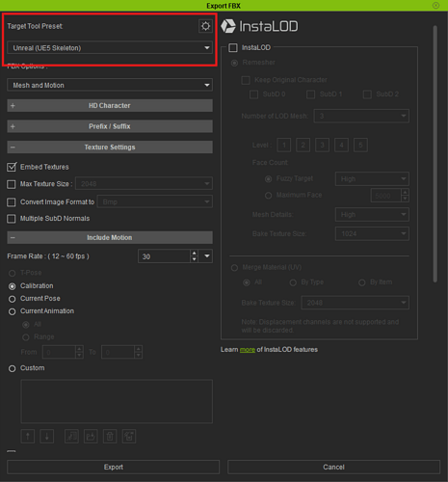Open the Unreal (UE5 Skeleton) preset dropdown
Image resolution: width=448 pixels, height=482 pixels.
[110, 48]
